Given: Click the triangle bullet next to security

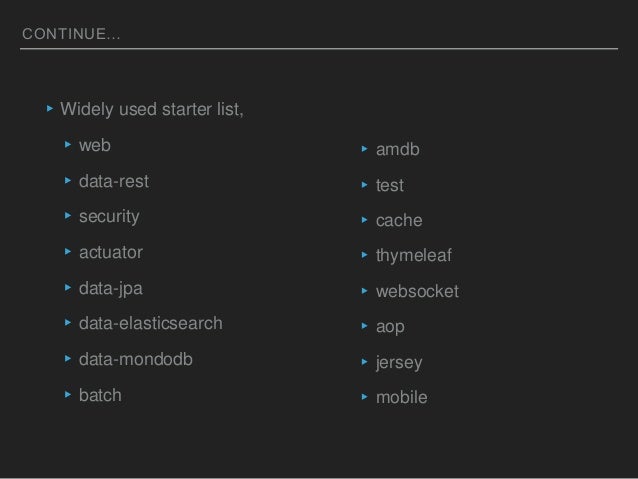Looking at the screenshot, I should [68, 216].
